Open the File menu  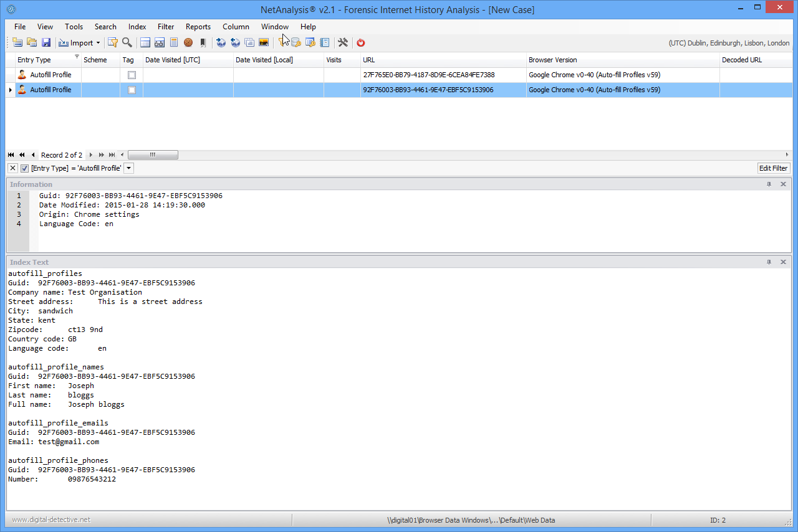click(20, 27)
